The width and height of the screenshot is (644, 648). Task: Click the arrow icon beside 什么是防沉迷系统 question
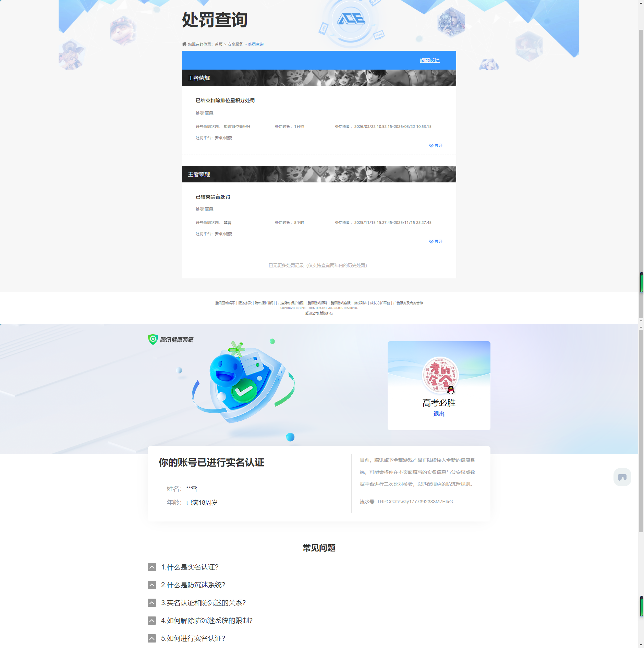pyautogui.click(x=152, y=585)
